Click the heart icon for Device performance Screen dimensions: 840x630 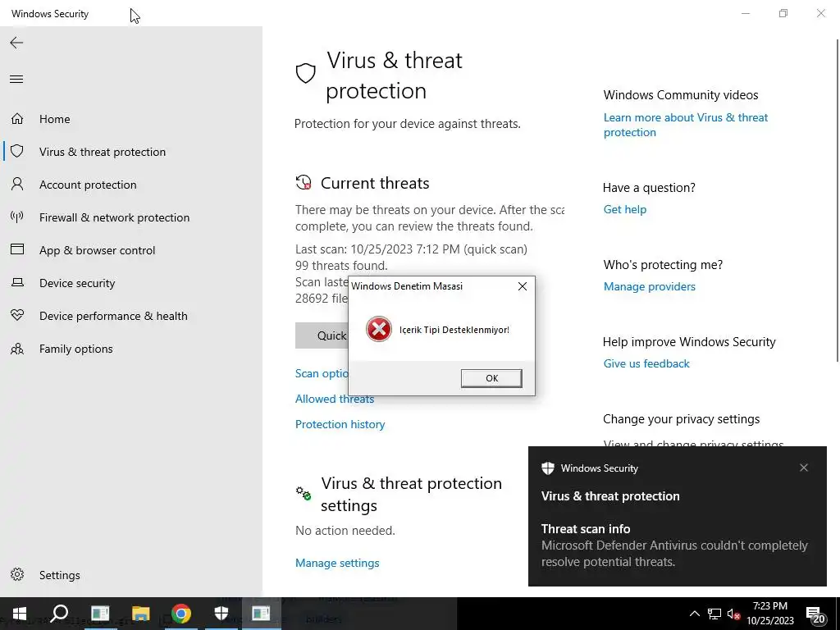tap(17, 315)
